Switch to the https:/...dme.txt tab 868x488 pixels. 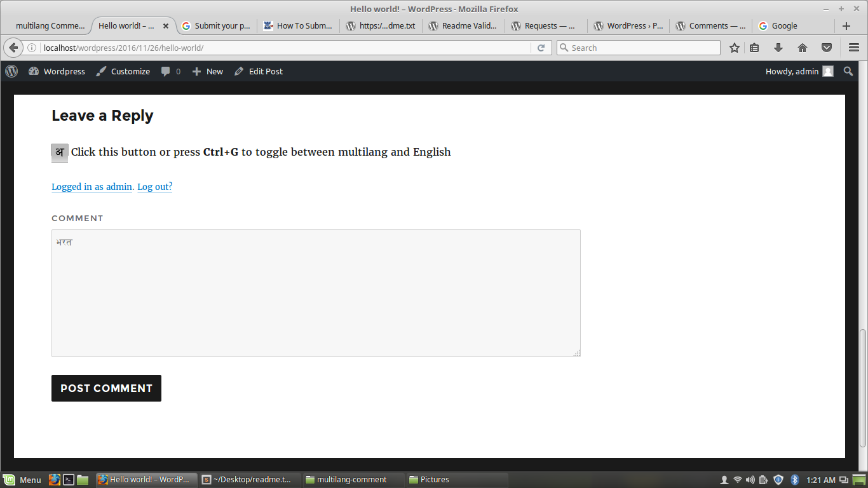[x=381, y=26]
